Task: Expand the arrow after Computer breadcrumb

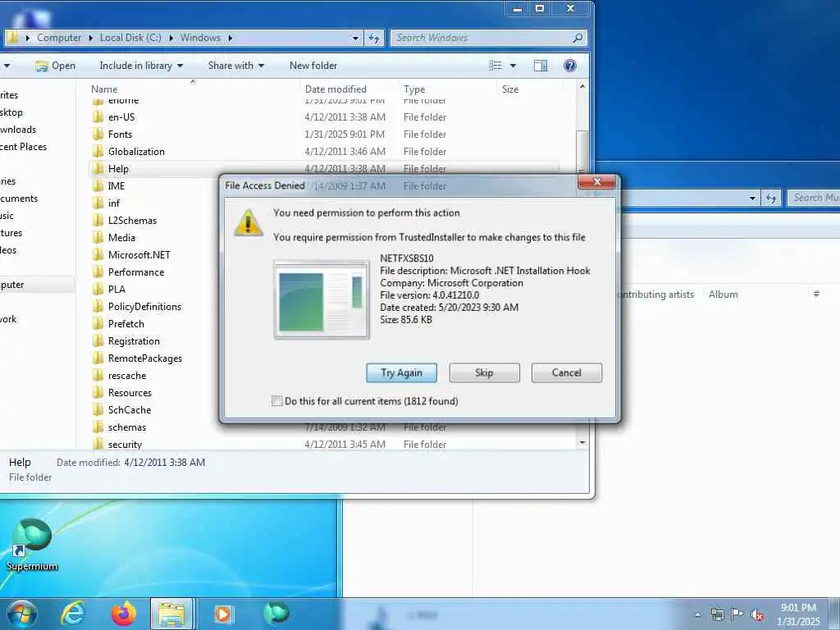Action: (x=90, y=38)
